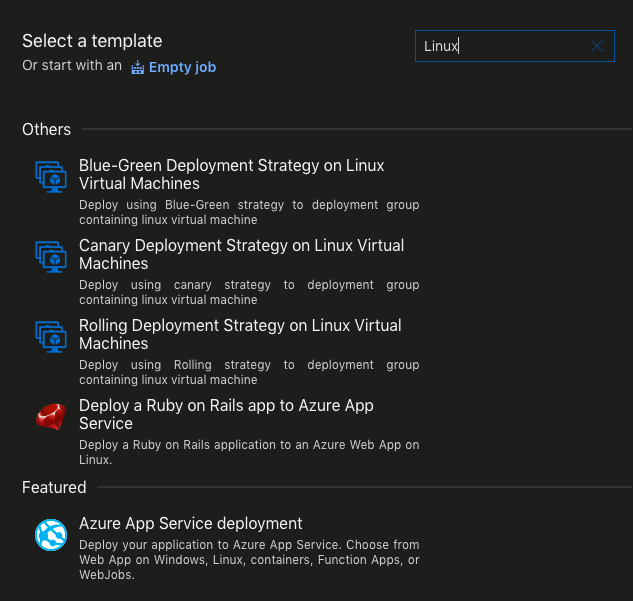Click the Select a template heading
633x601 pixels.
(x=92, y=41)
